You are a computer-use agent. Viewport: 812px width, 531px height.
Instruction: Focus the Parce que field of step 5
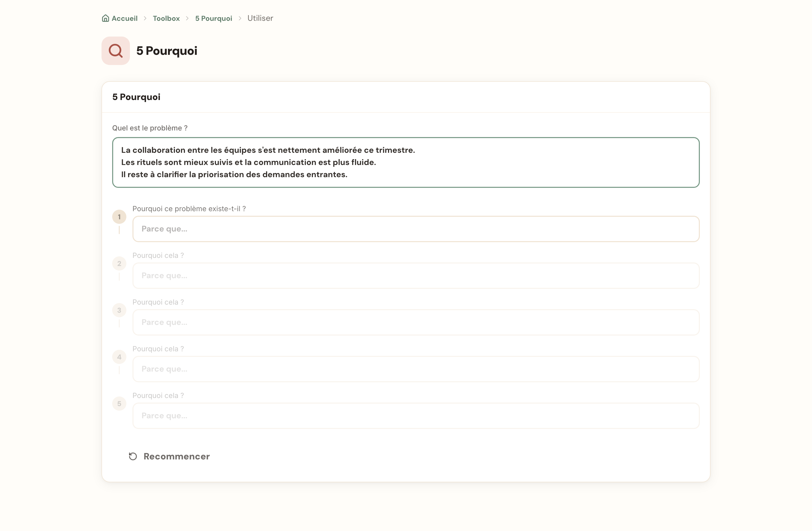point(416,416)
